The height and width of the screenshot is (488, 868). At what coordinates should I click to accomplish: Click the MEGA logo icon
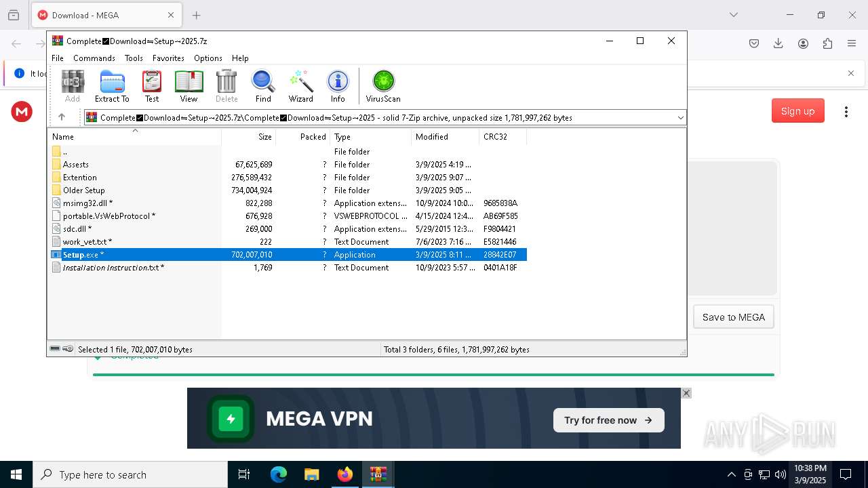pyautogui.click(x=22, y=112)
